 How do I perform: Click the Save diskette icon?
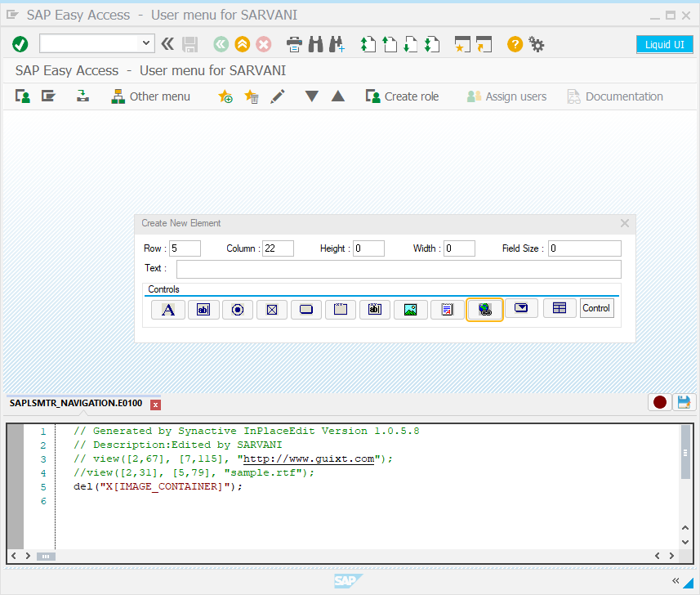tap(189, 44)
